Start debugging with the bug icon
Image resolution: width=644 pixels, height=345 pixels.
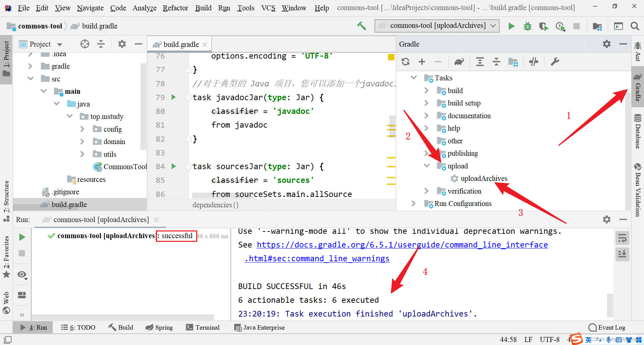coord(527,26)
